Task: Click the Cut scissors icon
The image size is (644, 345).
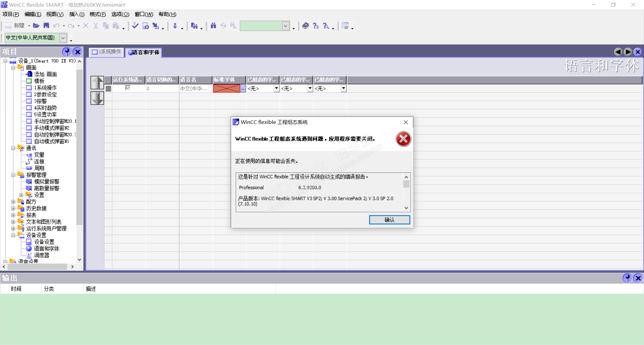Action: 96,26
